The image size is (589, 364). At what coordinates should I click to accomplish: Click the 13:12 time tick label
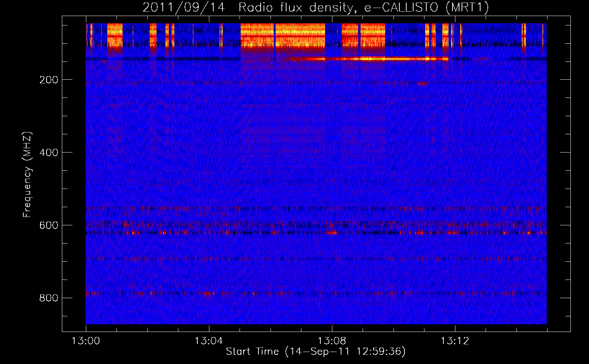[x=455, y=341]
